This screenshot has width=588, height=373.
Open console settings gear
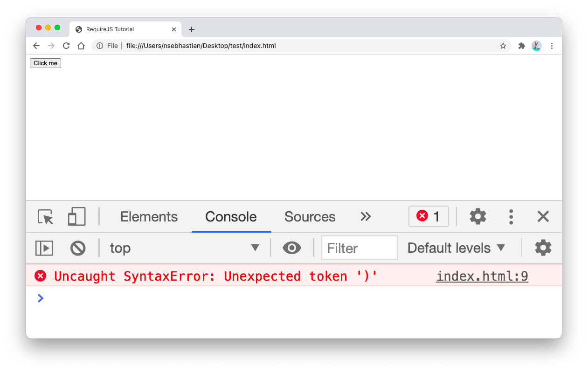pos(543,248)
